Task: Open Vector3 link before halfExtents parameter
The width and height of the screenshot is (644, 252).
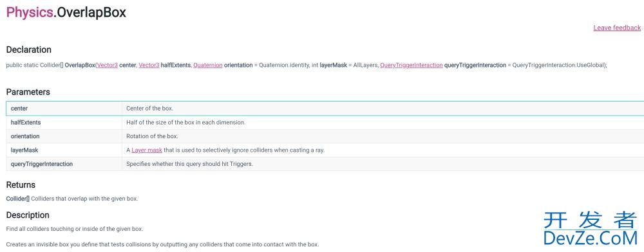Action: pos(149,65)
